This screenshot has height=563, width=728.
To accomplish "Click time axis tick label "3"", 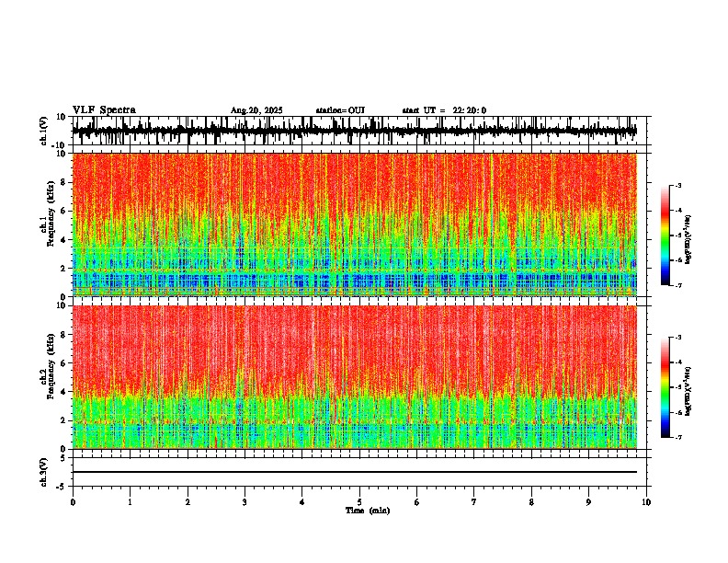I will 245,502.
